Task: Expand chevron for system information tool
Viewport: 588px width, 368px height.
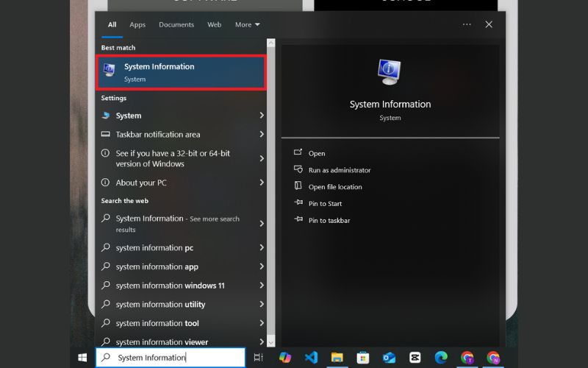Action: tap(262, 322)
